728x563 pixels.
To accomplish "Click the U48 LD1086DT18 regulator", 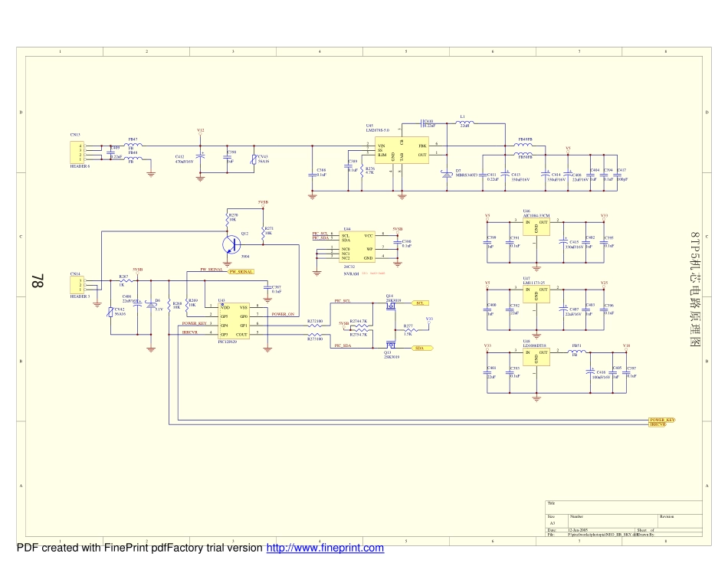I will click(536, 357).
